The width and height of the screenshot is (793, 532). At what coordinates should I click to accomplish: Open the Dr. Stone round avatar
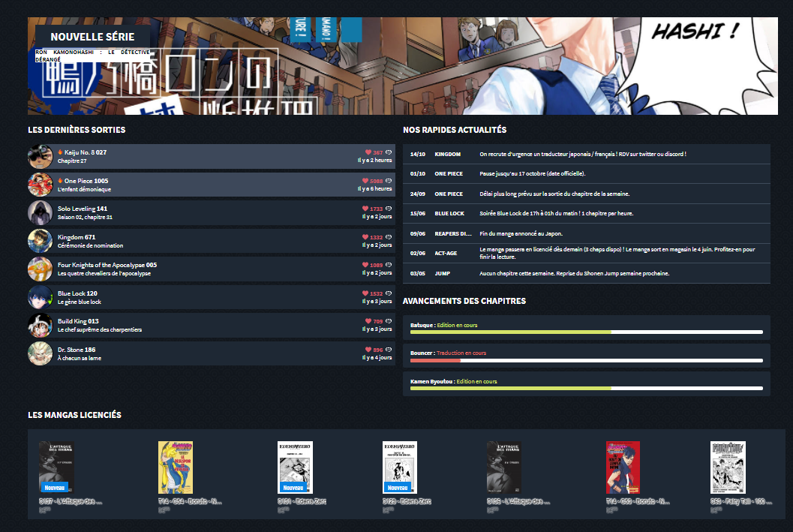click(41, 353)
